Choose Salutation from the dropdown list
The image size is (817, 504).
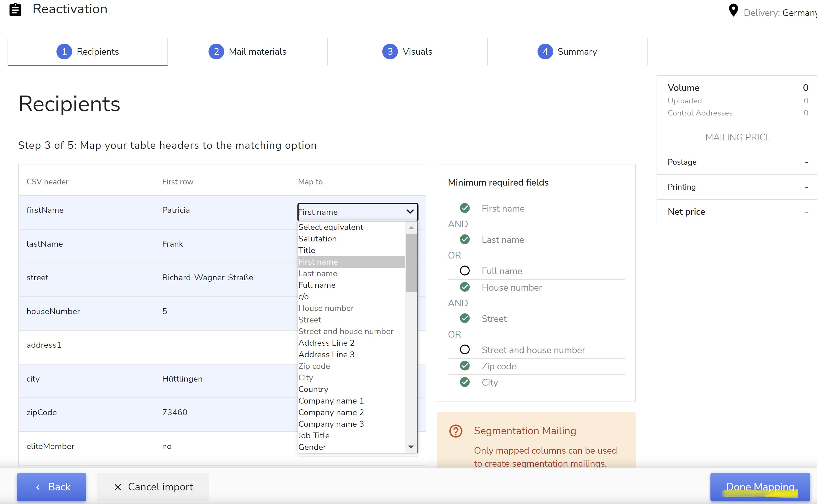point(317,239)
